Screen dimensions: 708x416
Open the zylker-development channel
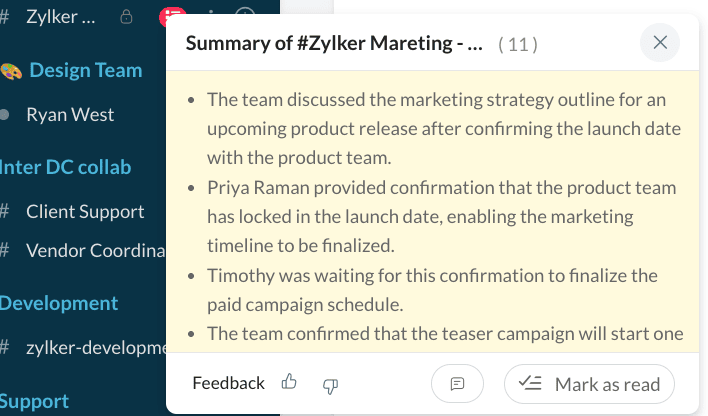click(96, 348)
